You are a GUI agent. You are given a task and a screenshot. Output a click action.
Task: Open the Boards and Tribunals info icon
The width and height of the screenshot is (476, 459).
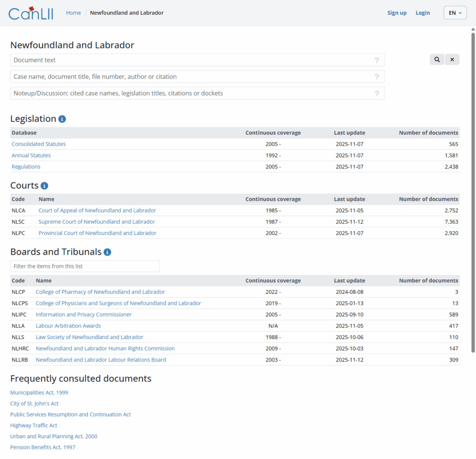pyautogui.click(x=107, y=252)
